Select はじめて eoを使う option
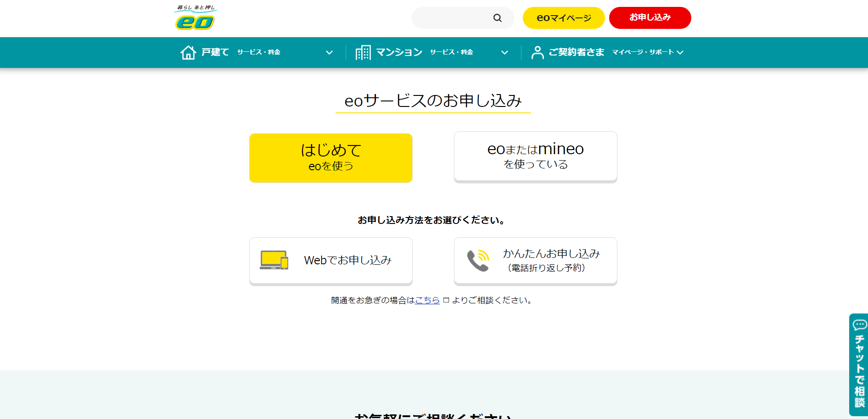This screenshot has height=419, width=868. (330, 158)
